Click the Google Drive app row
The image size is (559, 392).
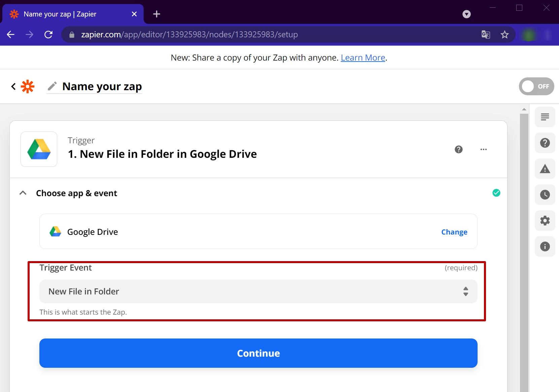coord(258,231)
